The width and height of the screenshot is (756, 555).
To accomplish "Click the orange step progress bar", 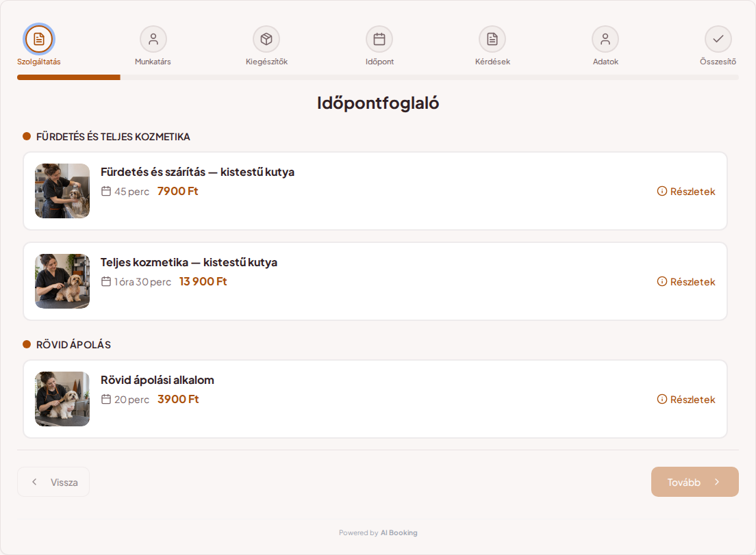I will coord(68,77).
